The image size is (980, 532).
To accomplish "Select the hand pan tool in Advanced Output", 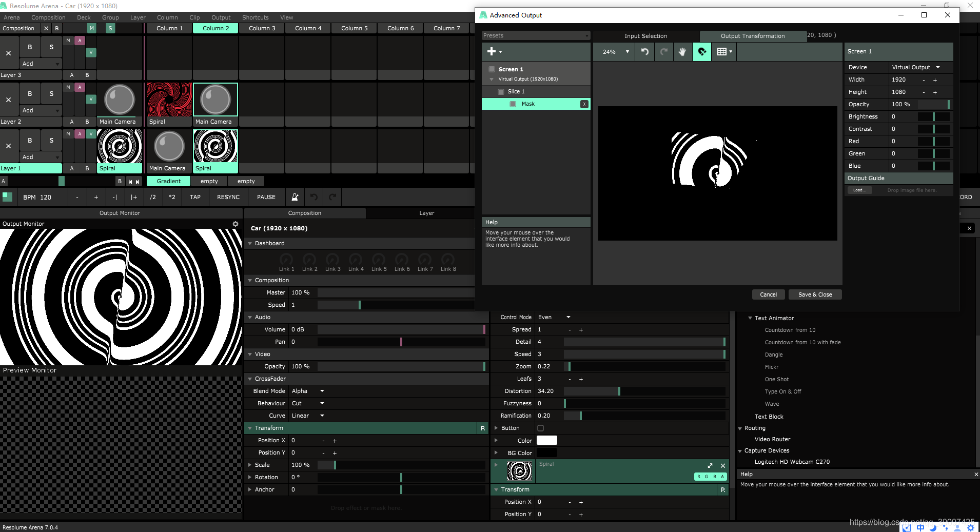I will click(682, 52).
